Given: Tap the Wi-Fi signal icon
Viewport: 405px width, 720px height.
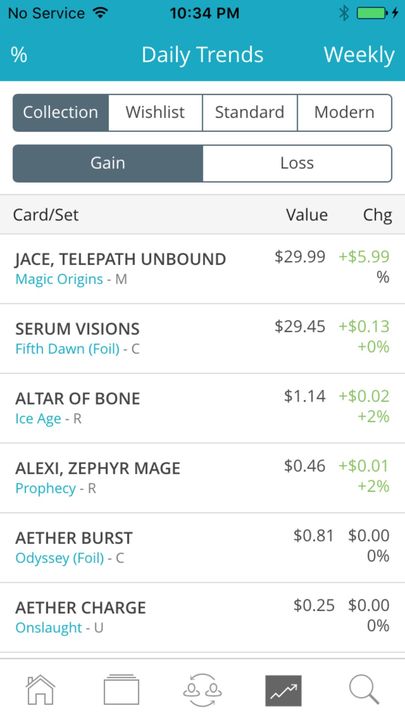Looking at the screenshot, I should pyautogui.click(x=100, y=13).
